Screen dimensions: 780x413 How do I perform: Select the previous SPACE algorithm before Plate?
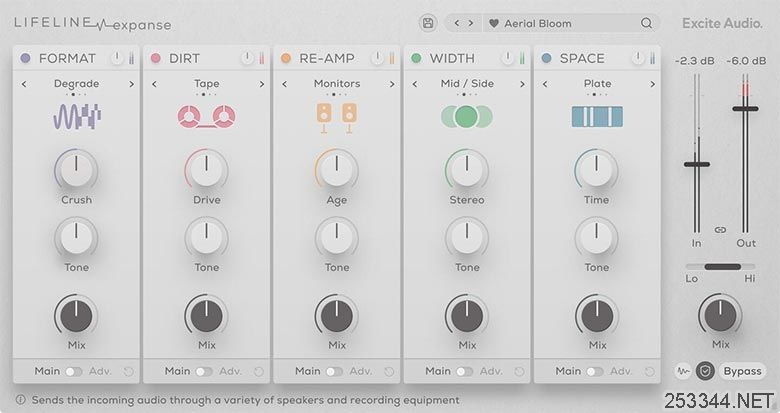(x=545, y=84)
